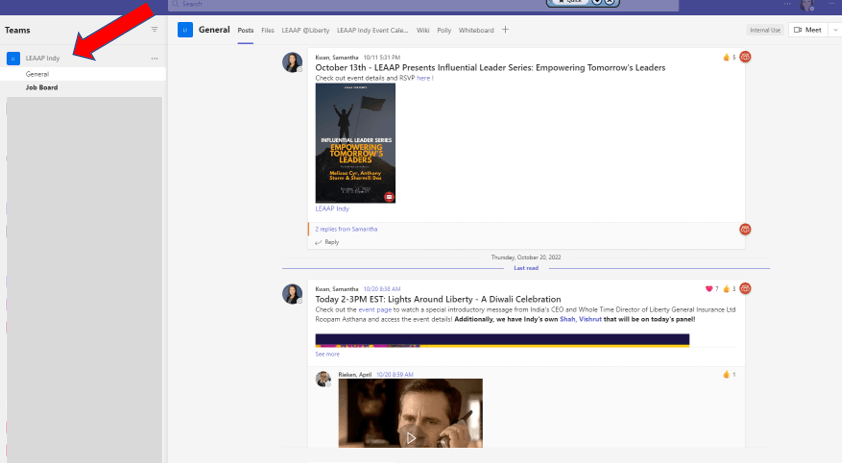
Task: Click red badge on October 13th post
Action: point(745,56)
